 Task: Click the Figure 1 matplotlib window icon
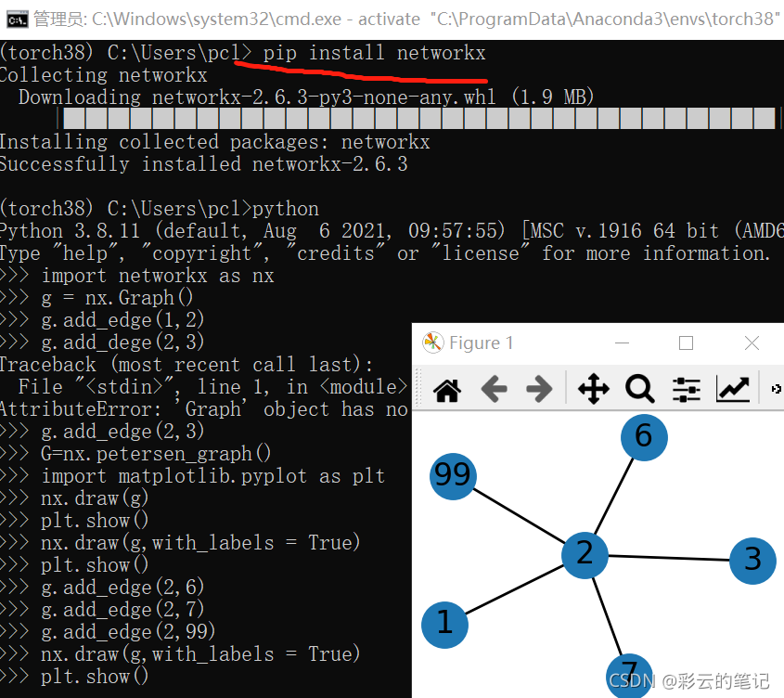coord(433,343)
